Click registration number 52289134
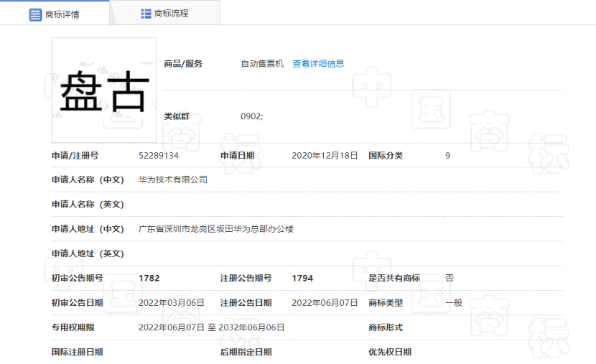 pyautogui.click(x=159, y=155)
